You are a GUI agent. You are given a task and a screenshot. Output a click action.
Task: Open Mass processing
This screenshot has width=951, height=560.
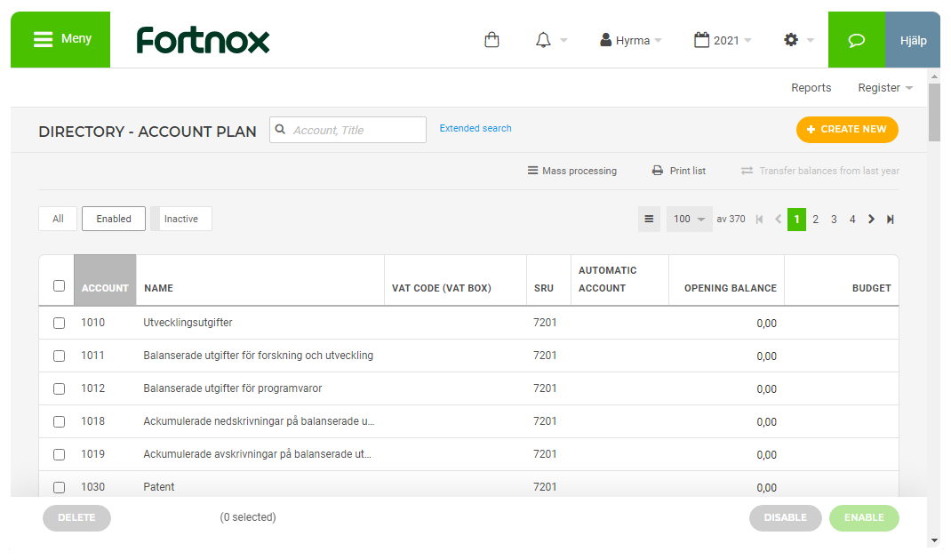[x=572, y=171]
